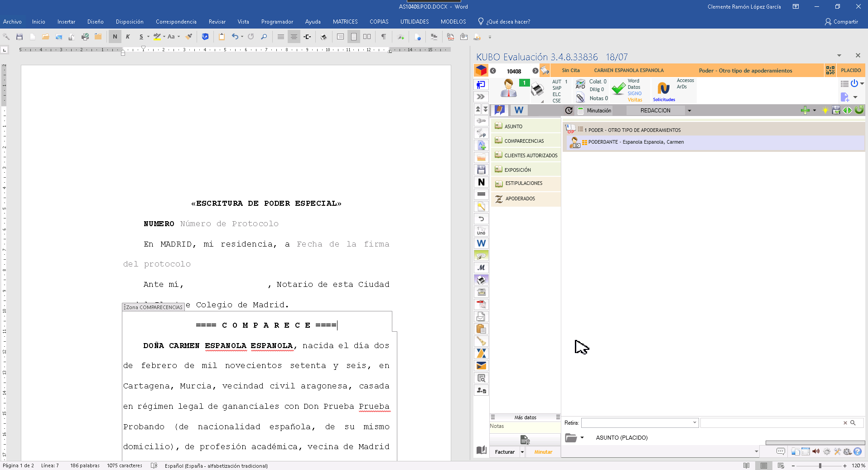The image size is (868, 470).
Task: Click zoom in plus button
Action: (x=845, y=465)
